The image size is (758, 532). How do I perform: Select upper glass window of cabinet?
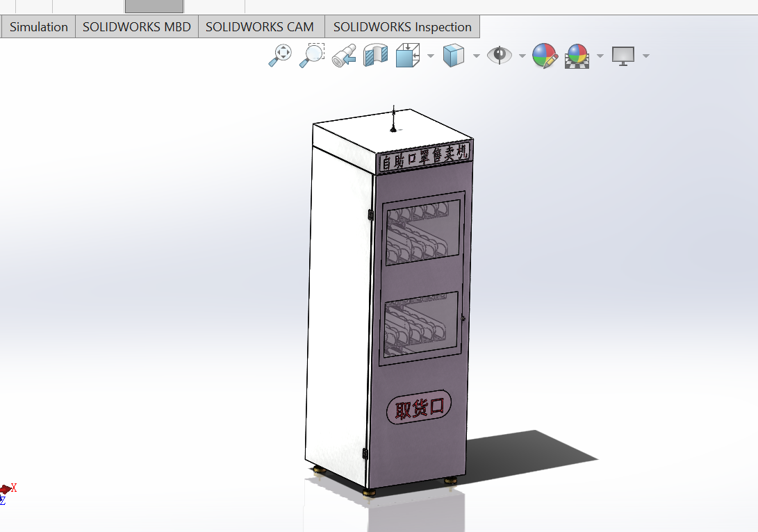tap(422, 233)
